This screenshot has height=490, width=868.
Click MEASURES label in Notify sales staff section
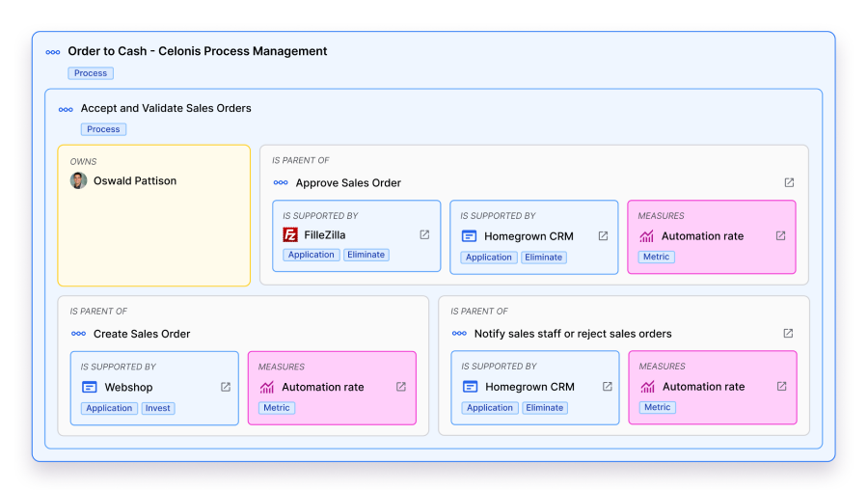click(x=662, y=367)
